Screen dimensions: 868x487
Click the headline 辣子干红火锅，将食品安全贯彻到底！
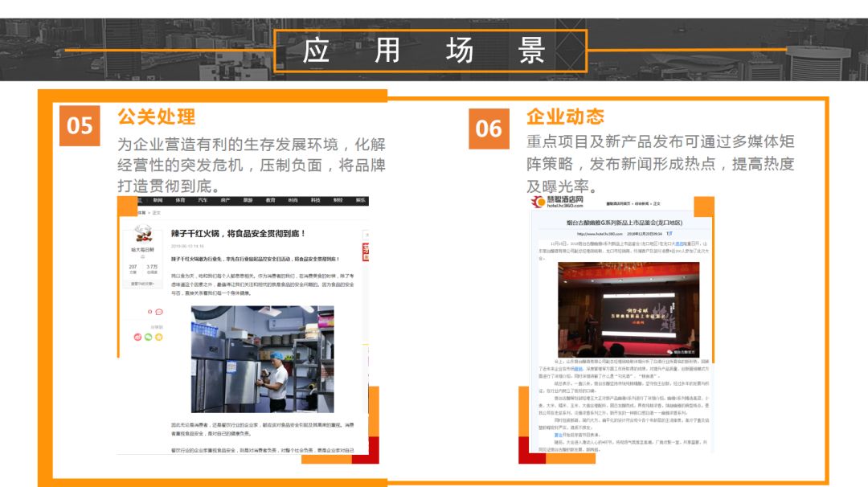click(x=238, y=234)
